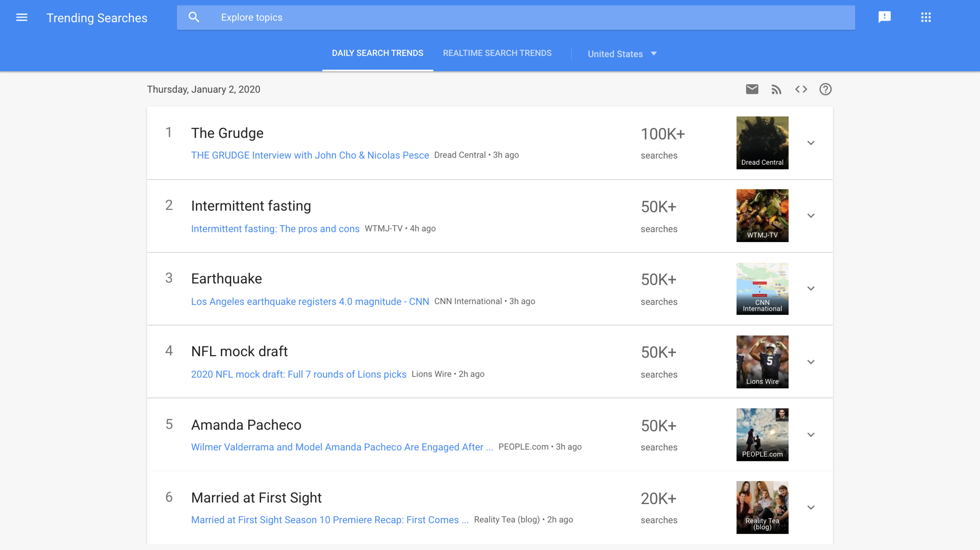The width and height of the screenshot is (980, 550).
Task: Expand the NFL mock draft chevron
Action: tap(811, 362)
